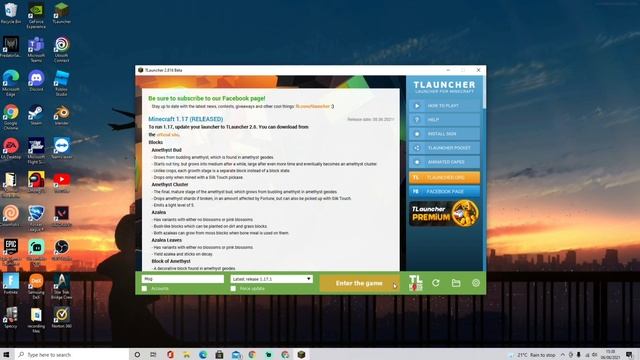Click the TLauncher taskbar icon
The height and width of the screenshot is (360, 640).
click(301, 355)
